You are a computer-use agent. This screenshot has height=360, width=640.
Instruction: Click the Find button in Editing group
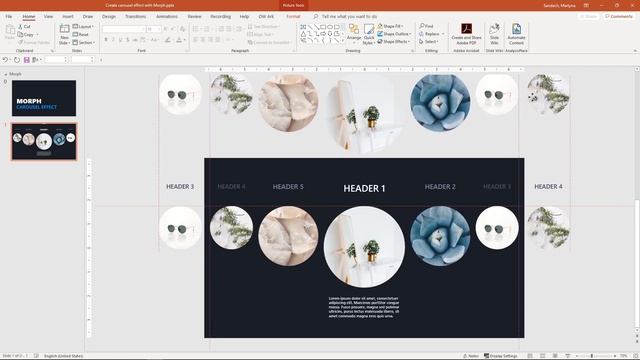coord(427,26)
